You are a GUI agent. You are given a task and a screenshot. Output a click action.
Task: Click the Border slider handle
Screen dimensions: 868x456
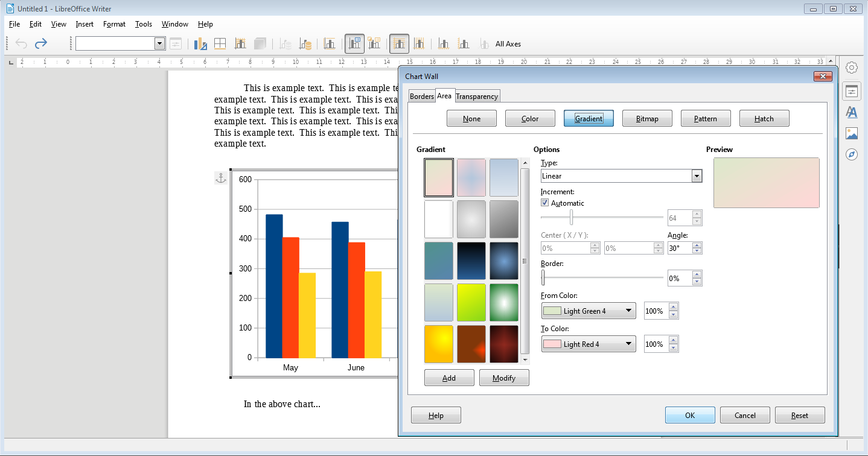543,277
